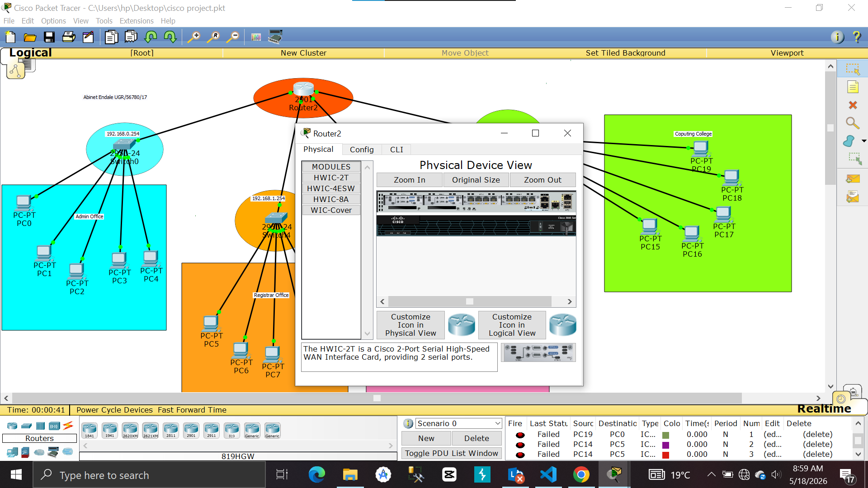
Task: Click Original Size button
Action: [476, 180]
